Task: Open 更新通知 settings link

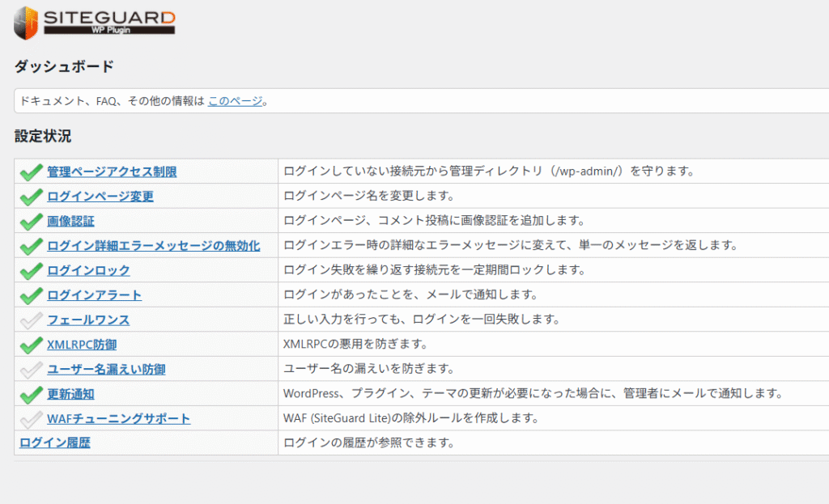Action: [70, 394]
